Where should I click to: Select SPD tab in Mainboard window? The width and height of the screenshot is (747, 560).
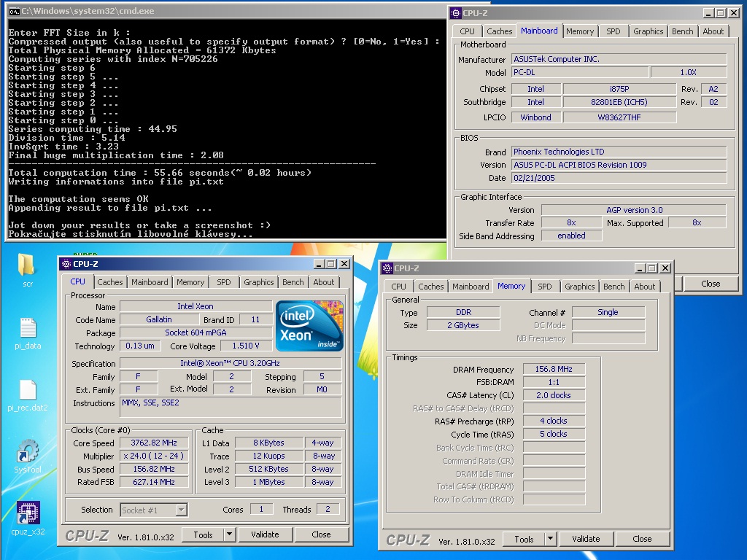tap(613, 31)
